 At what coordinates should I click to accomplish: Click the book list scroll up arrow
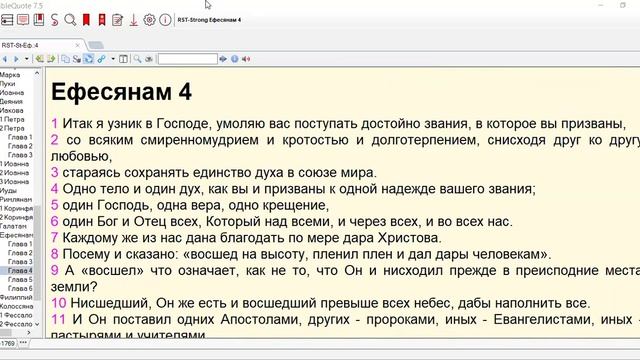click(x=37, y=73)
